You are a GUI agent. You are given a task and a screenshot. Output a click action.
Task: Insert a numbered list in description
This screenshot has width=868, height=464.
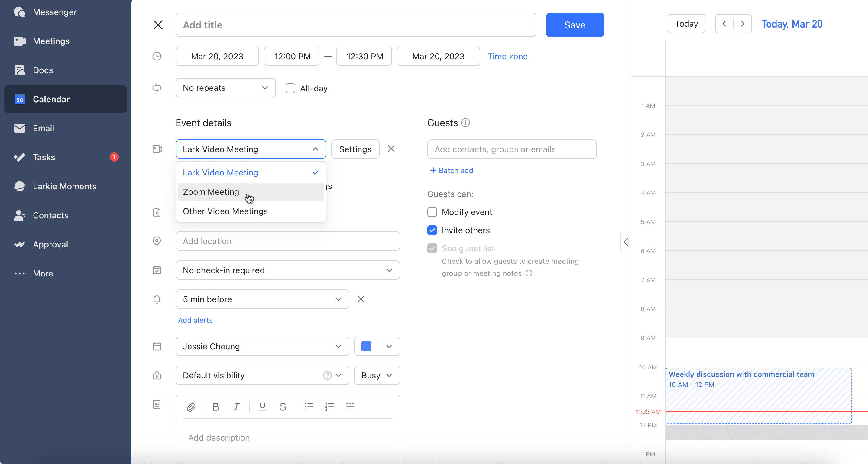[x=329, y=407]
